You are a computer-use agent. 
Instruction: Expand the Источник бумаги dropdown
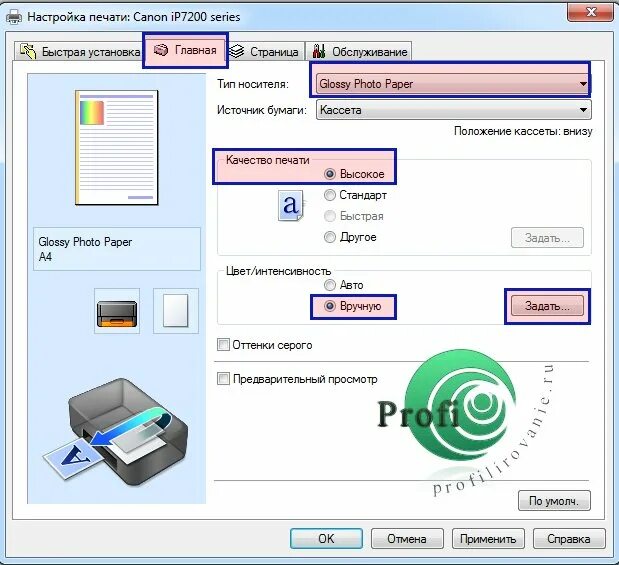tap(454, 110)
